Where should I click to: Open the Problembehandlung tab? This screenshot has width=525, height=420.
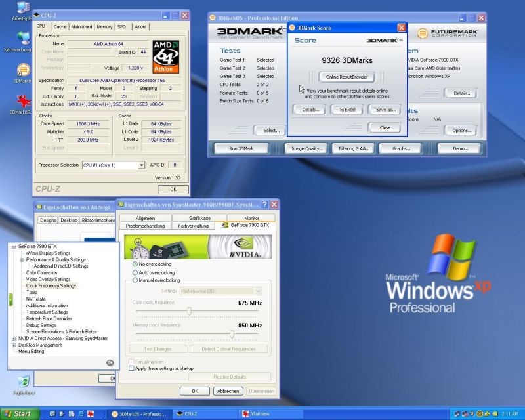pos(145,226)
